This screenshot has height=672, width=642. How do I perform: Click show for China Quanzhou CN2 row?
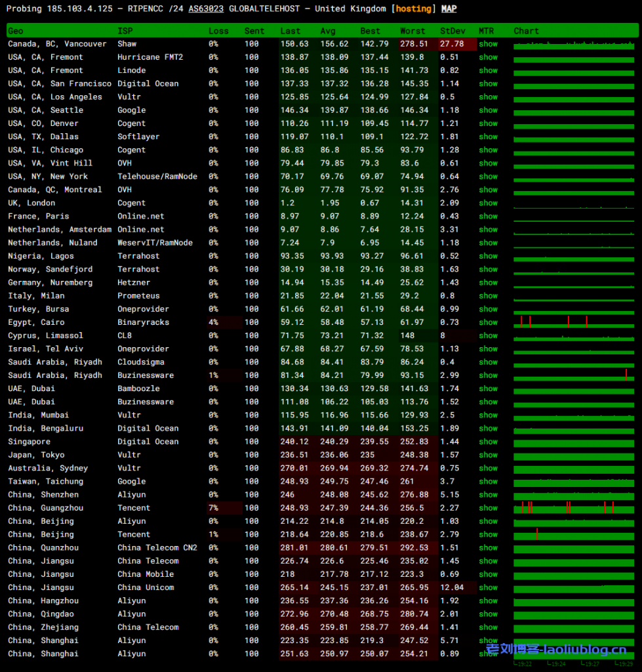488,547
